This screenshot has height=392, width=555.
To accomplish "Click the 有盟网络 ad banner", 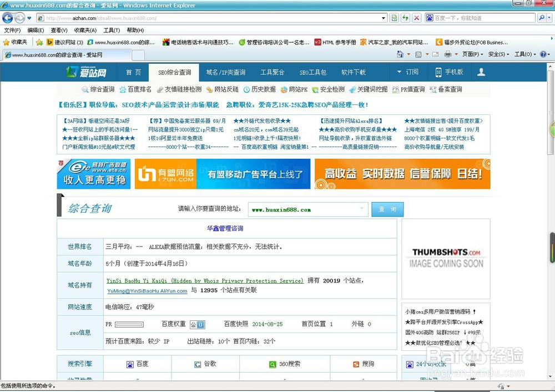I will pos(223,174).
